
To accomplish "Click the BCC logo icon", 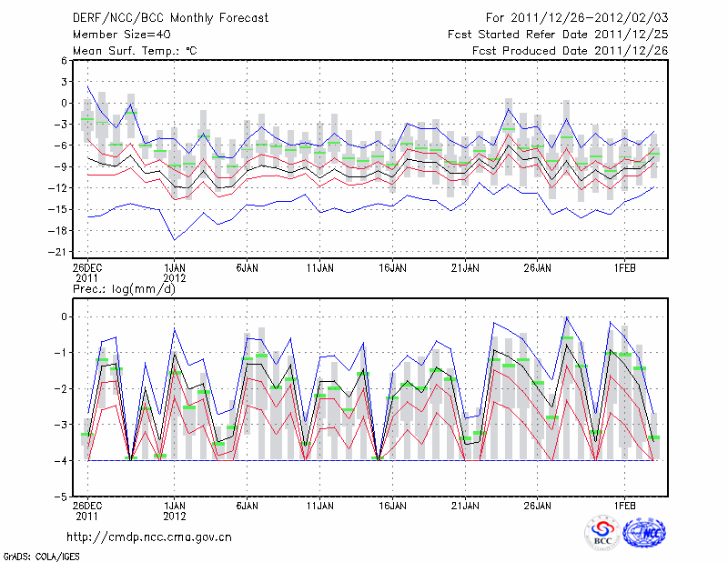I will [x=602, y=533].
